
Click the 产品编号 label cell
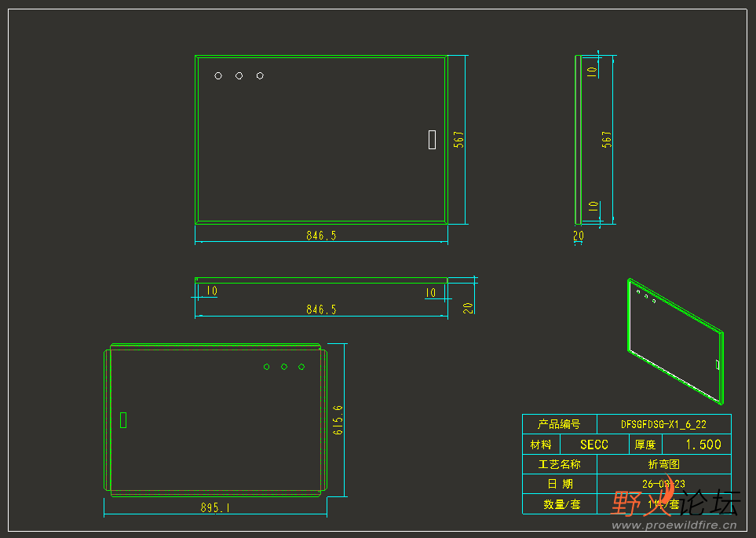559,424
